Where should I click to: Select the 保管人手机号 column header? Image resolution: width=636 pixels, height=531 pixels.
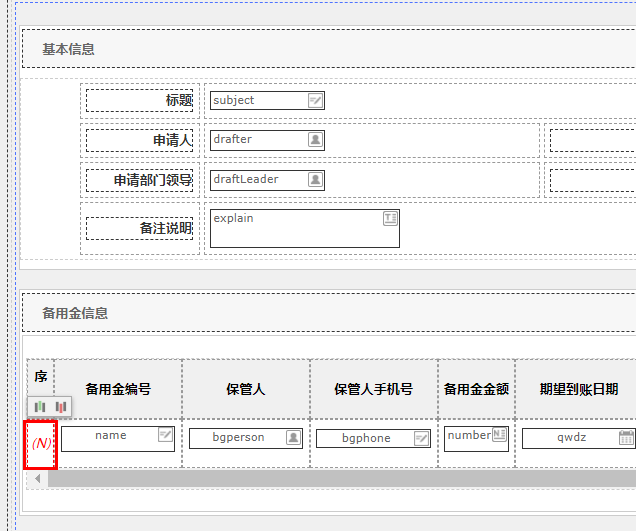click(374, 389)
